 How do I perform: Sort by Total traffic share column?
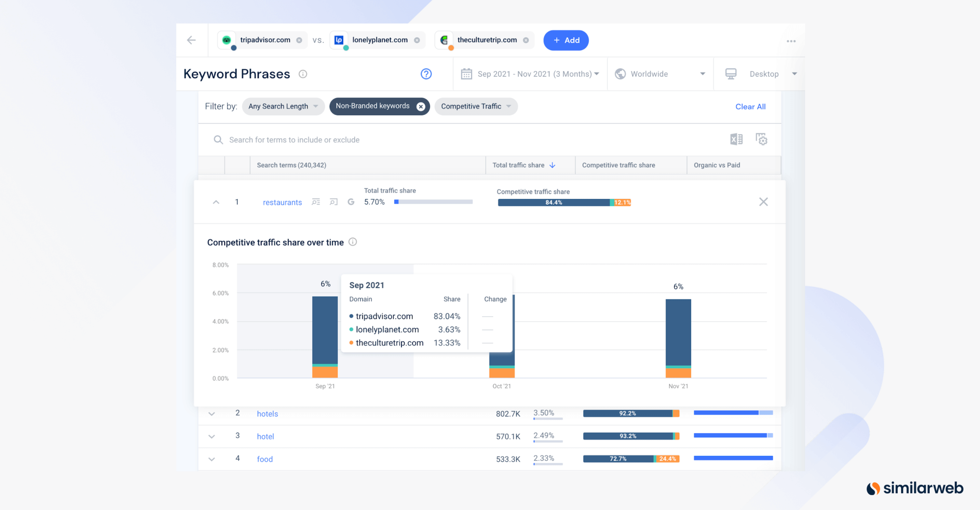pos(518,165)
